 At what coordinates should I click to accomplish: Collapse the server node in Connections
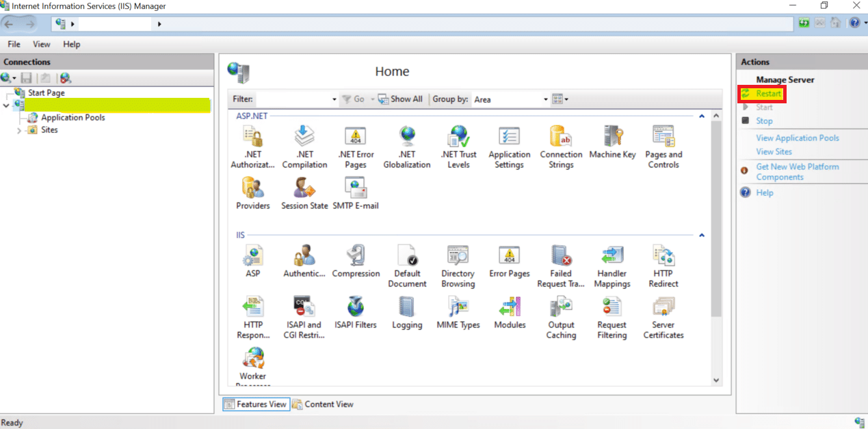6,105
